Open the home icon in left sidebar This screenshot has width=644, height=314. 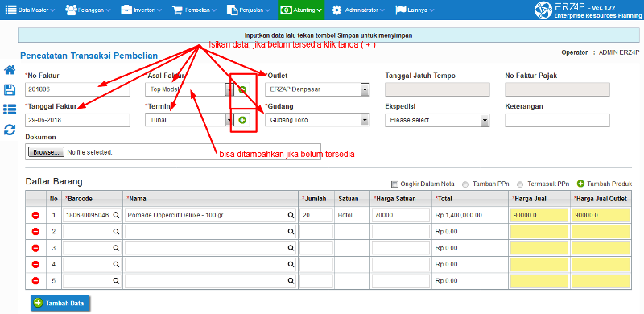(x=10, y=70)
